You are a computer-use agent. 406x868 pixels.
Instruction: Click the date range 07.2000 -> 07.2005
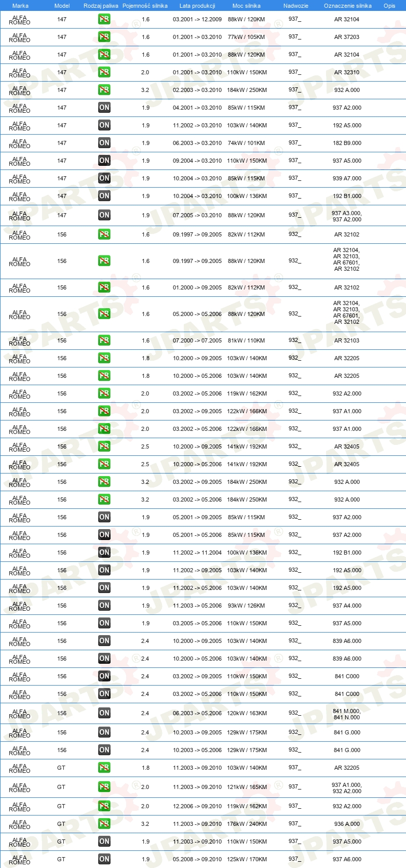tap(197, 340)
